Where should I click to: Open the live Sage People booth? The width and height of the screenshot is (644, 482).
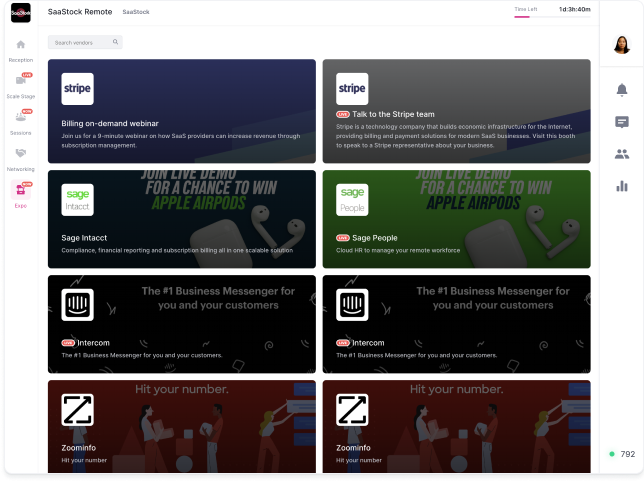click(x=456, y=218)
